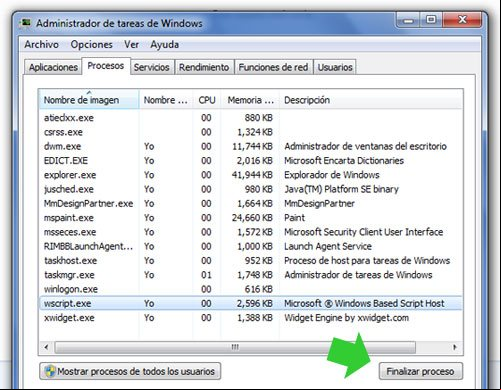The width and height of the screenshot is (501, 390).
Task: Click the Java(TM) Platform SE binary description
Action: click(x=341, y=189)
